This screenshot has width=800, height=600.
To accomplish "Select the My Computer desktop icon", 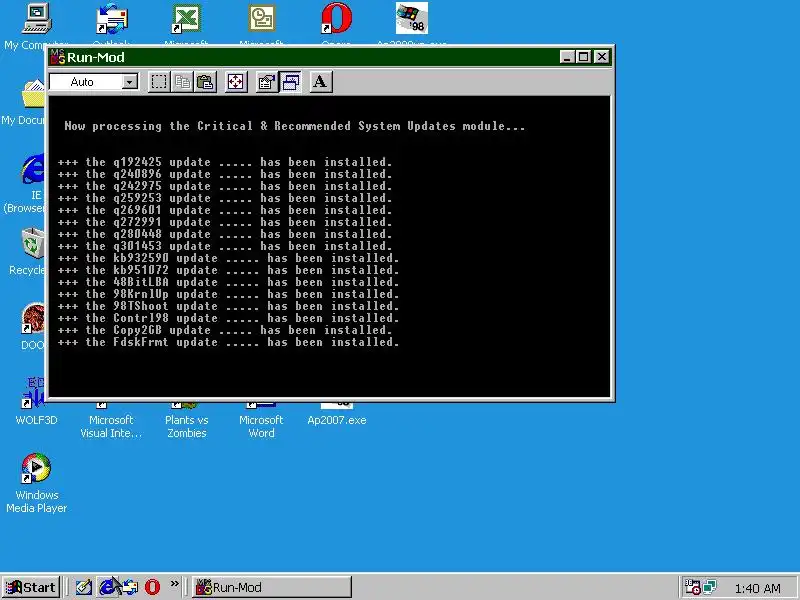I will coord(36,19).
